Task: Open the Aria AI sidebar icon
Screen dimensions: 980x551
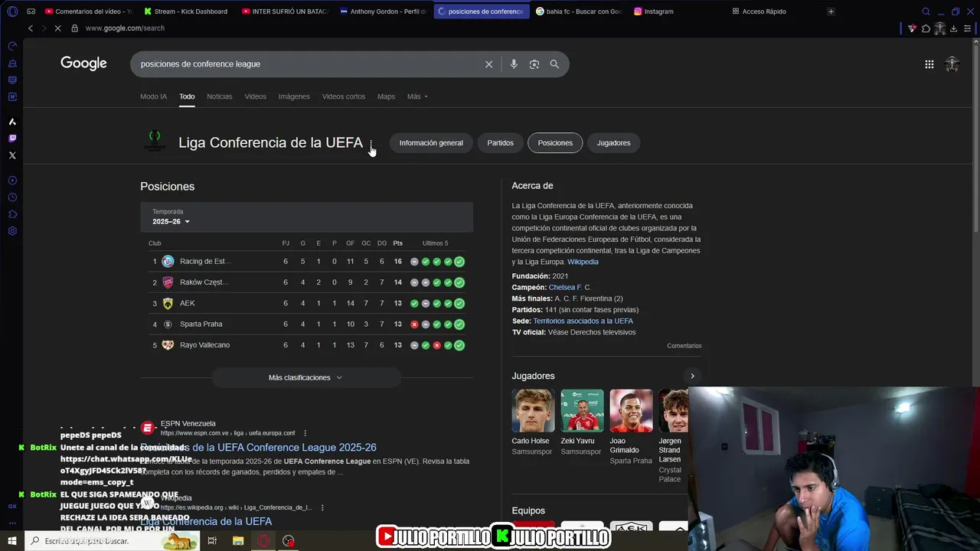Action: coord(12,122)
